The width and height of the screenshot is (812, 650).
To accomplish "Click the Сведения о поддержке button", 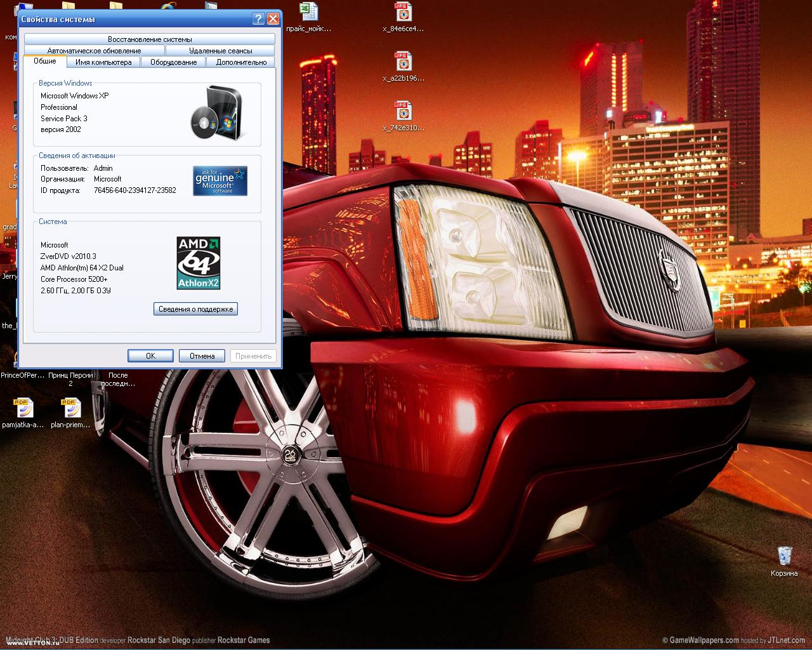I will coord(195,309).
